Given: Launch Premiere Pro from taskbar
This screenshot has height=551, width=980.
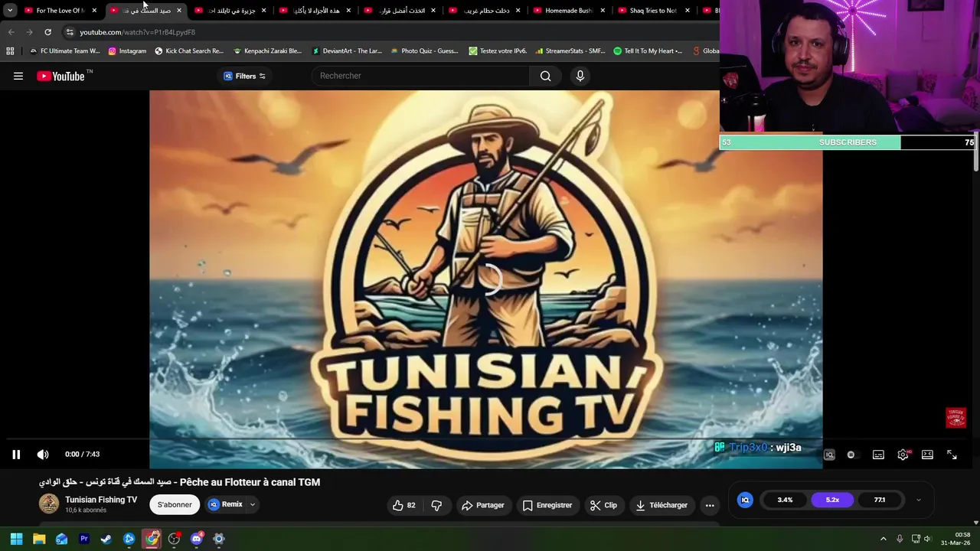Looking at the screenshot, I should coord(84,539).
